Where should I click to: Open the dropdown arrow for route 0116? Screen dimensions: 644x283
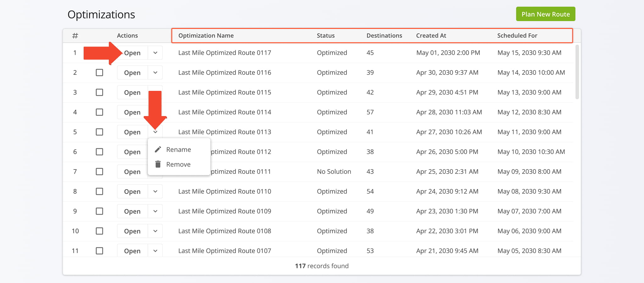click(x=155, y=73)
